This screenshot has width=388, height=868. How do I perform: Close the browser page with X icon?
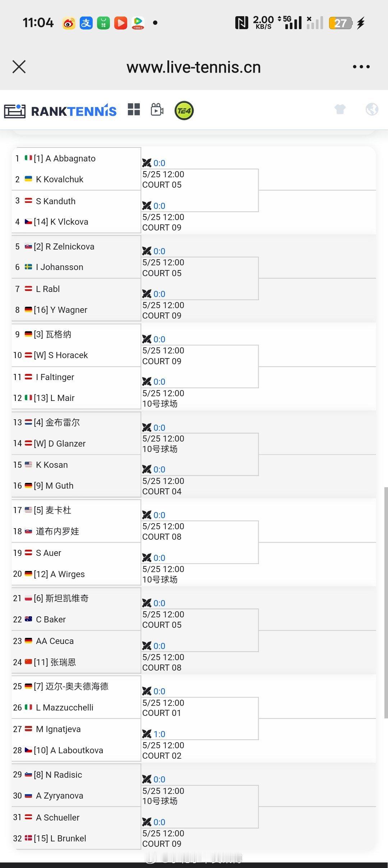click(x=19, y=67)
